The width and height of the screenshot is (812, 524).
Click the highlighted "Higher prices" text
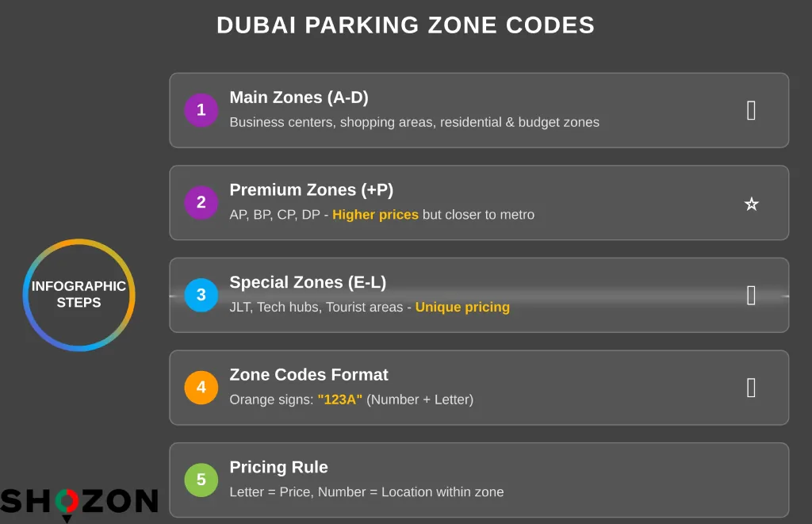pyautogui.click(x=375, y=215)
